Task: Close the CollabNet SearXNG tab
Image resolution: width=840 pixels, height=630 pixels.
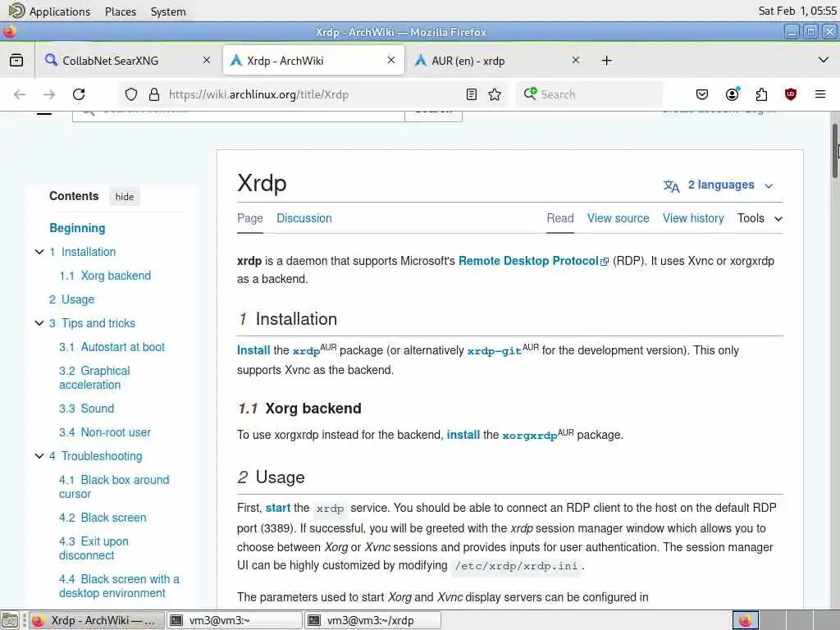Action: [x=206, y=61]
